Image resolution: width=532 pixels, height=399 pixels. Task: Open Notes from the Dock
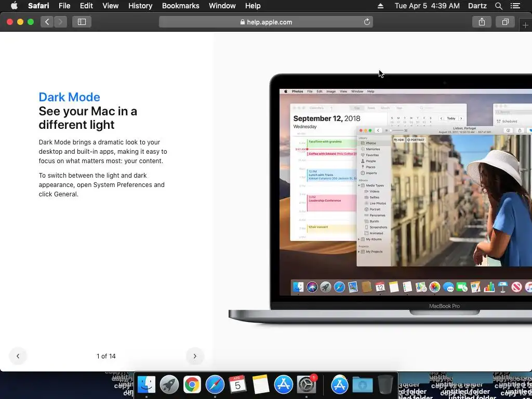(261, 385)
